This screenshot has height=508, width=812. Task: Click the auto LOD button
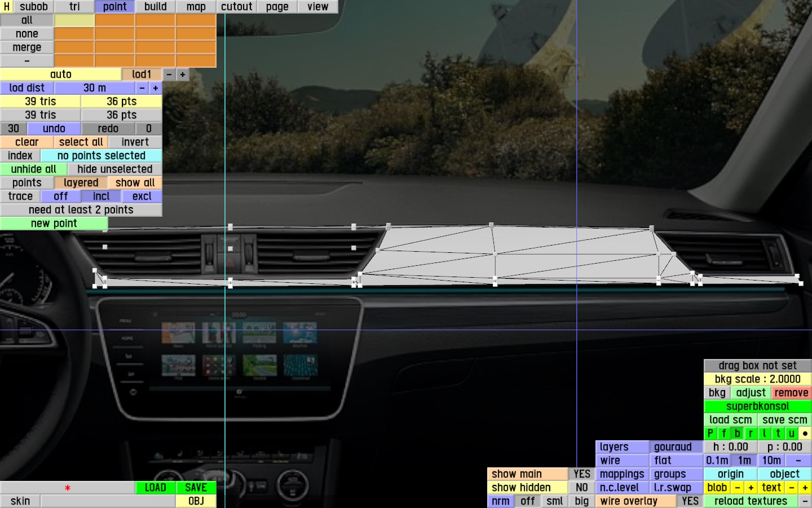[x=61, y=75]
